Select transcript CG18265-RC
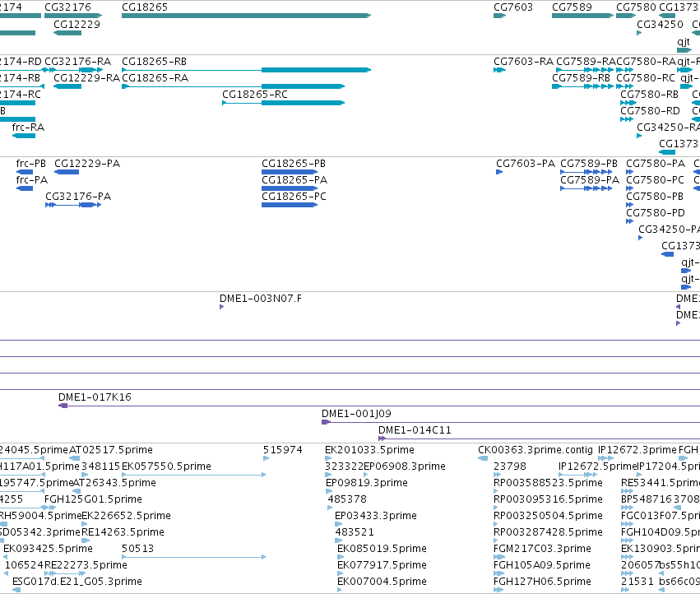This screenshot has height=594, width=700. pos(284,103)
